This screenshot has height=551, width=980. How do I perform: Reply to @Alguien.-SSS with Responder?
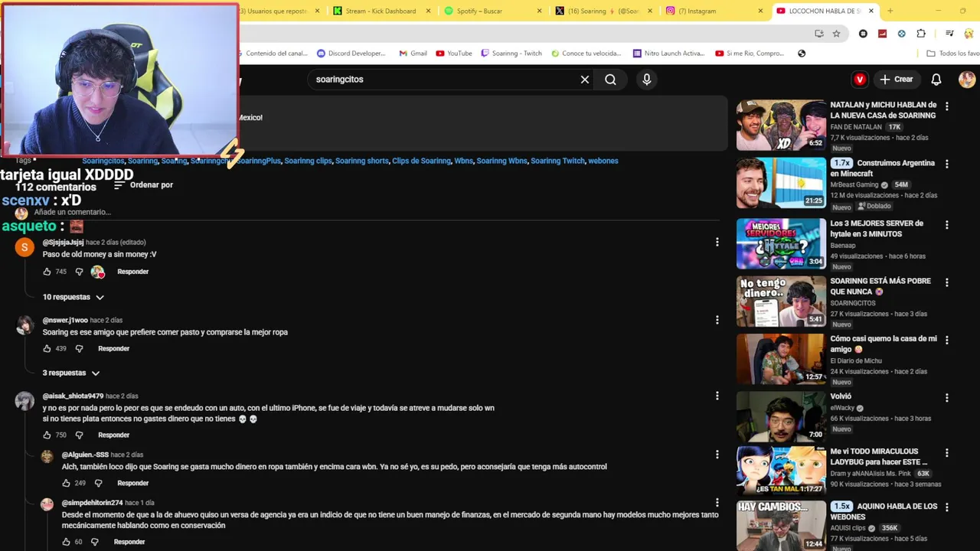132,484
